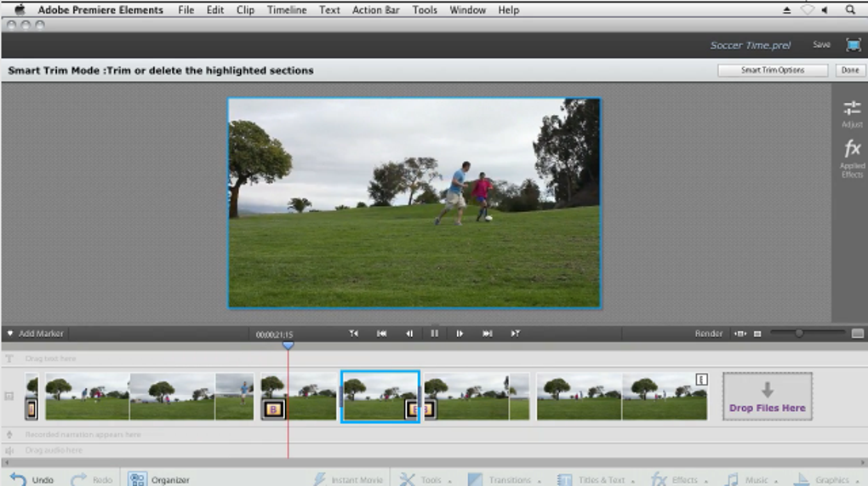Click the Undo arrow icon

(18, 479)
